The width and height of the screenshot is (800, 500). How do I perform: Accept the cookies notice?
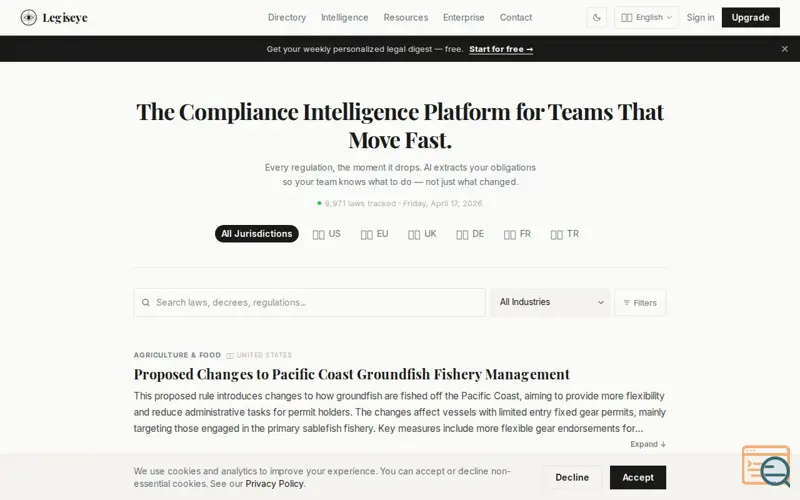tap(638, 478)
